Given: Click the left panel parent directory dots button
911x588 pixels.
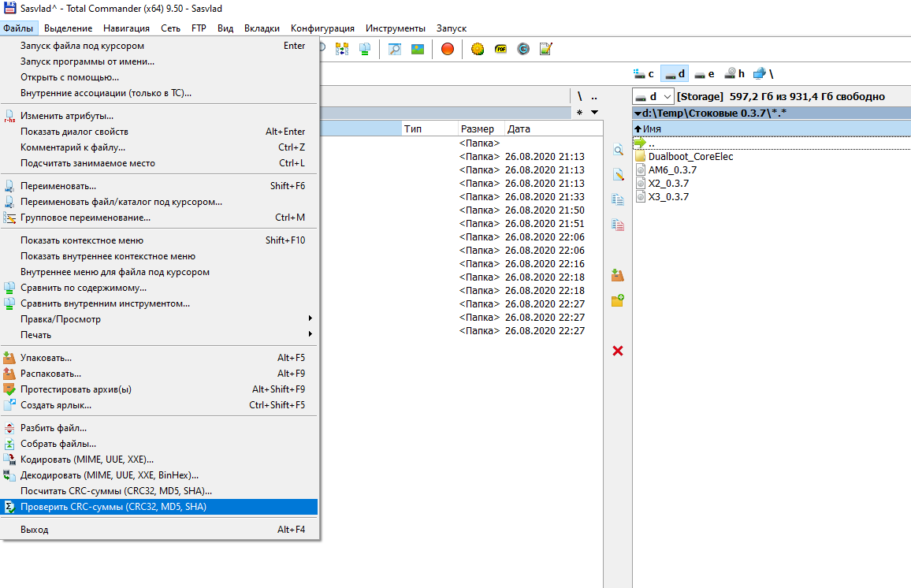Looking at the screenshot, I should (593, 97).
